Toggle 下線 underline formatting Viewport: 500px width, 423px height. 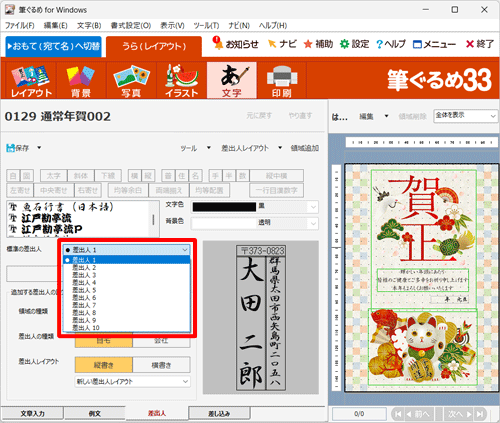(108, 176)
